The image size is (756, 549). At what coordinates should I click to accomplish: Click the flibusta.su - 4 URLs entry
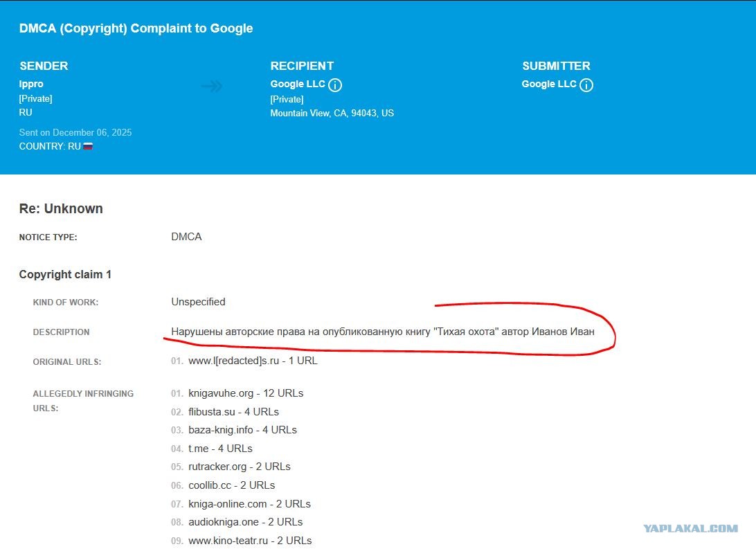click(233, 412)
